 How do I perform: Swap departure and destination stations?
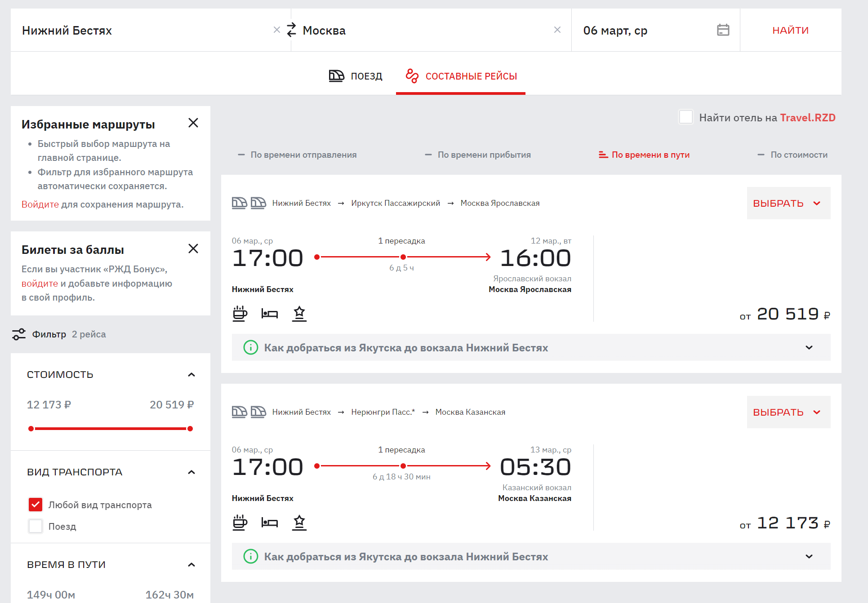[x=292, y=30]
